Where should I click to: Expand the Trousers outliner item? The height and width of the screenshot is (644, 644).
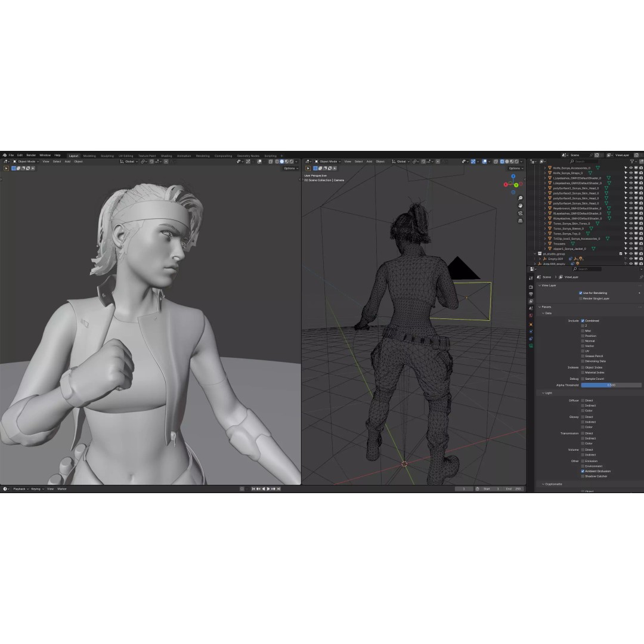(545, 243)
